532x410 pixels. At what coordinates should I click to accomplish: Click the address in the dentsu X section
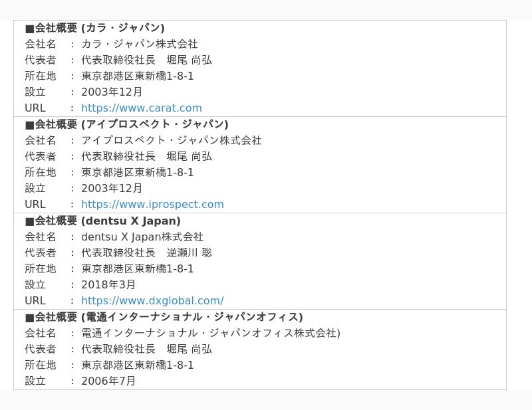138,268
